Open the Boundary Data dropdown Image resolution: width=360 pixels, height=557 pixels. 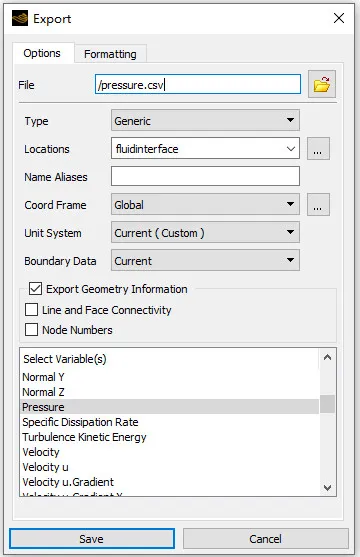tap(205, 261)
